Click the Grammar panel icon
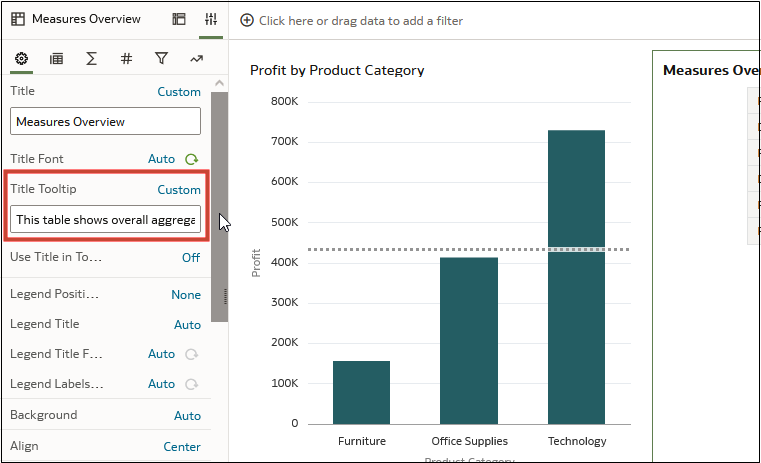 click(x=179, y=19)
